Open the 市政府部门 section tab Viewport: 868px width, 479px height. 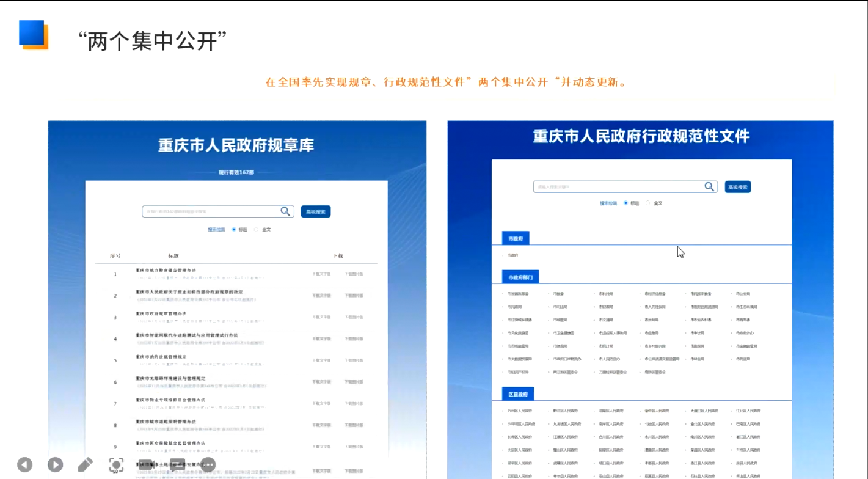point(519,276)
